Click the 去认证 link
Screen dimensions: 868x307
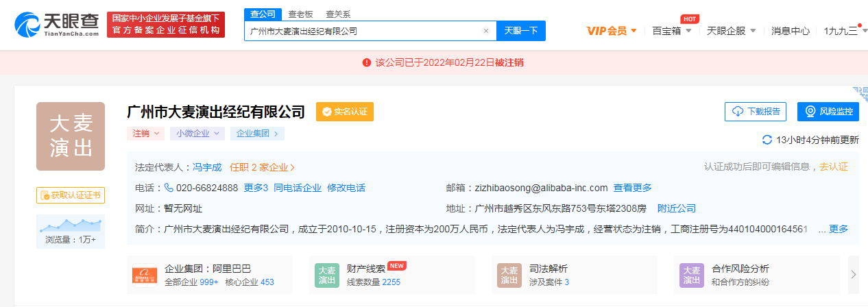[834, 167]
